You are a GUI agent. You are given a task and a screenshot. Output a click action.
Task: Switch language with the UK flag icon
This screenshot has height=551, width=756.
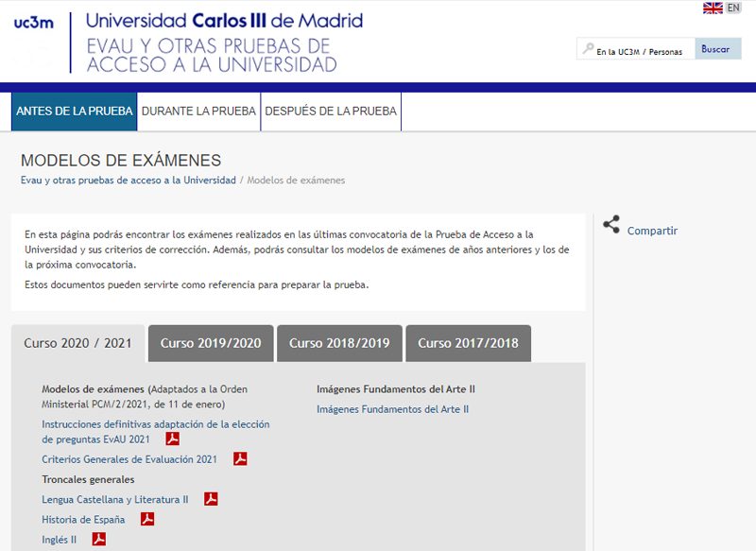(x=713, y=9)
